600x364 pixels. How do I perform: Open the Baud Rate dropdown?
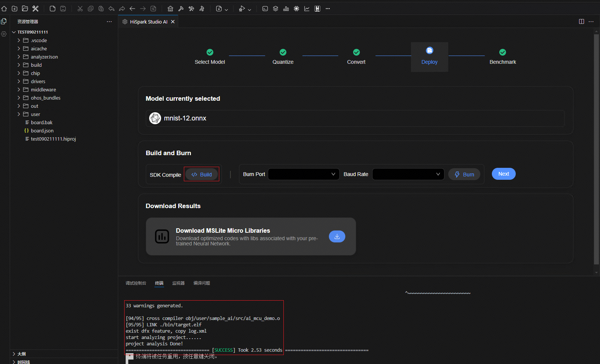408,174
